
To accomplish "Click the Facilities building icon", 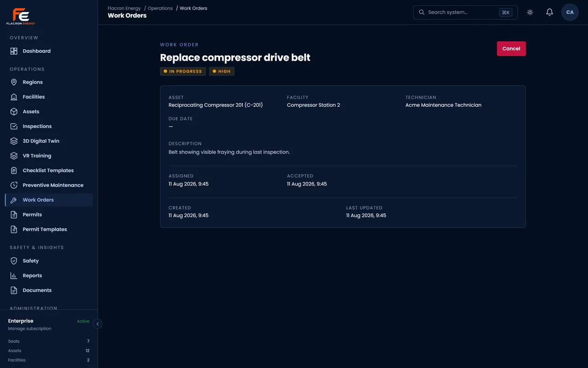I will pyautogui.click(x=14, y=97).
